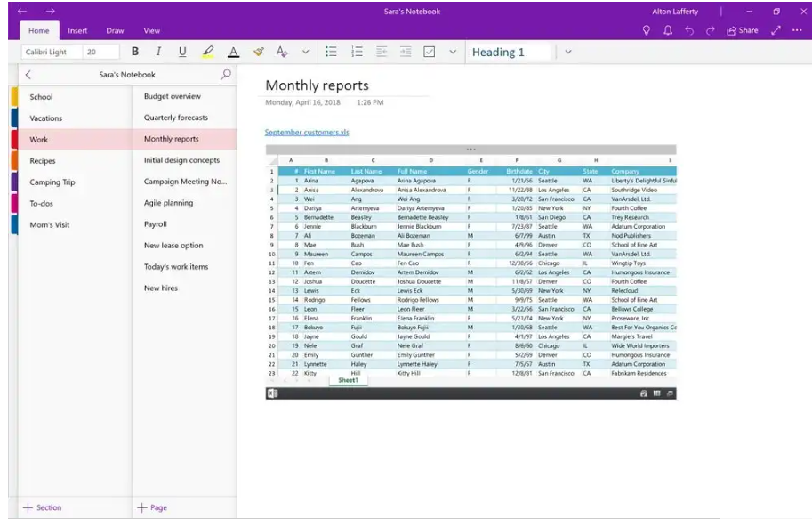Open the Payroll page
812x527 pixels.
[185, 223]
